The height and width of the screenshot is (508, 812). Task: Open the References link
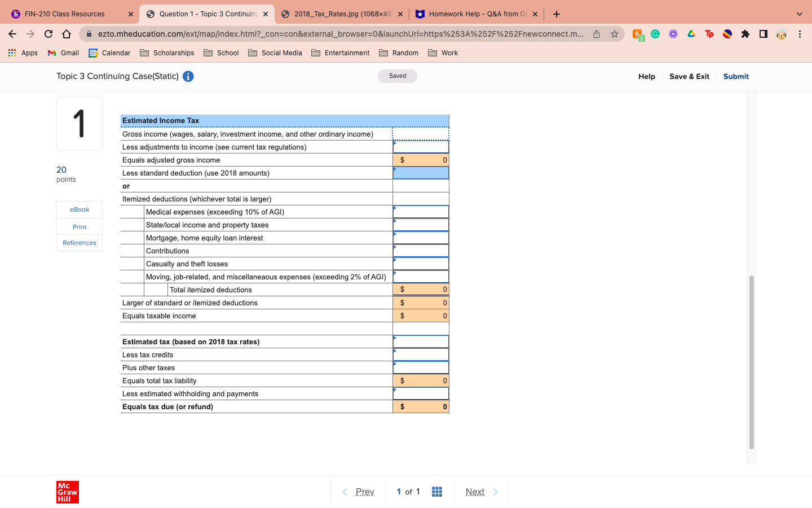click(x=79, y=243)
